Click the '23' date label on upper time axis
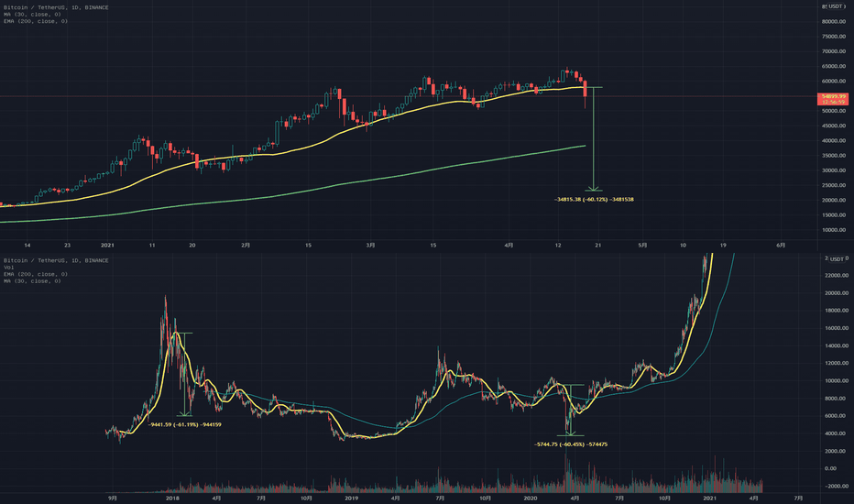Image resolution: width=854 pixels, height=504 pixels. click(x=67, y=246)
